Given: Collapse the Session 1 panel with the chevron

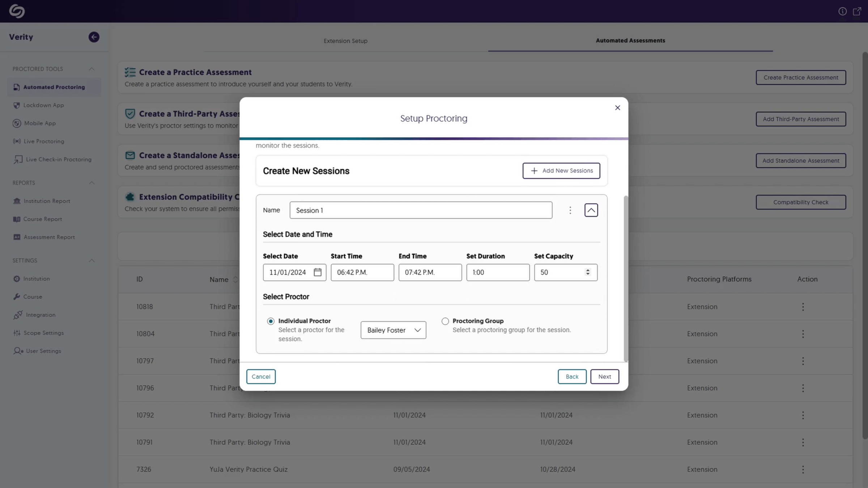Looking at the screenshot, I should pyautogui.click(x=591, y=210).
